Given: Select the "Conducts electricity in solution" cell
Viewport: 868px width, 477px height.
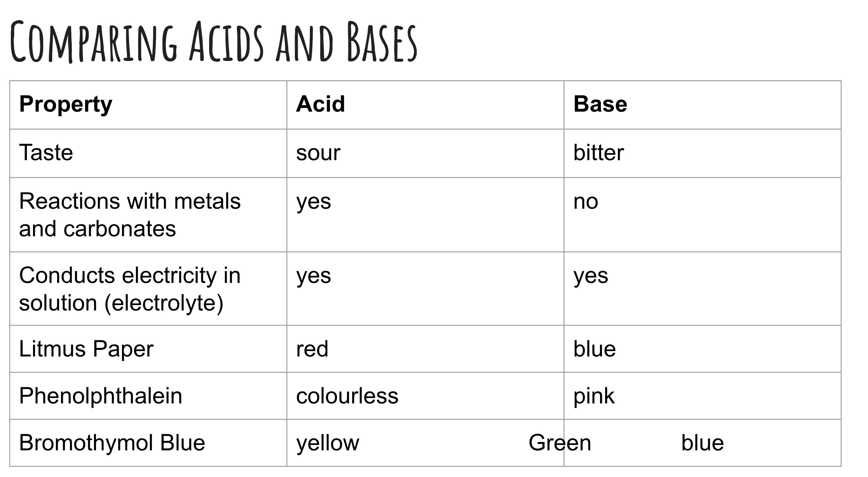Looking at the screenshot, I should coord(130,289).
